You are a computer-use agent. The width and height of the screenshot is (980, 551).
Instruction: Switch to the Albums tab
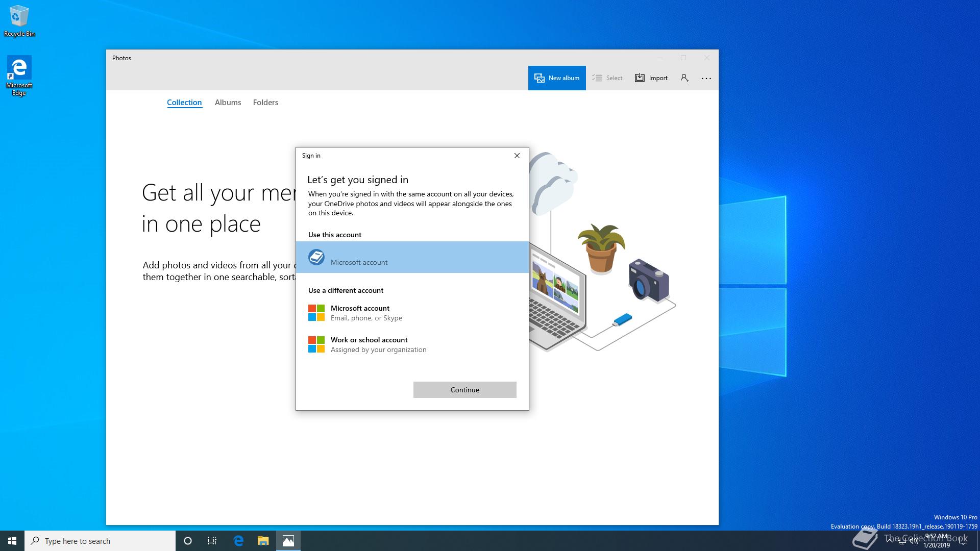pos(228,103)
